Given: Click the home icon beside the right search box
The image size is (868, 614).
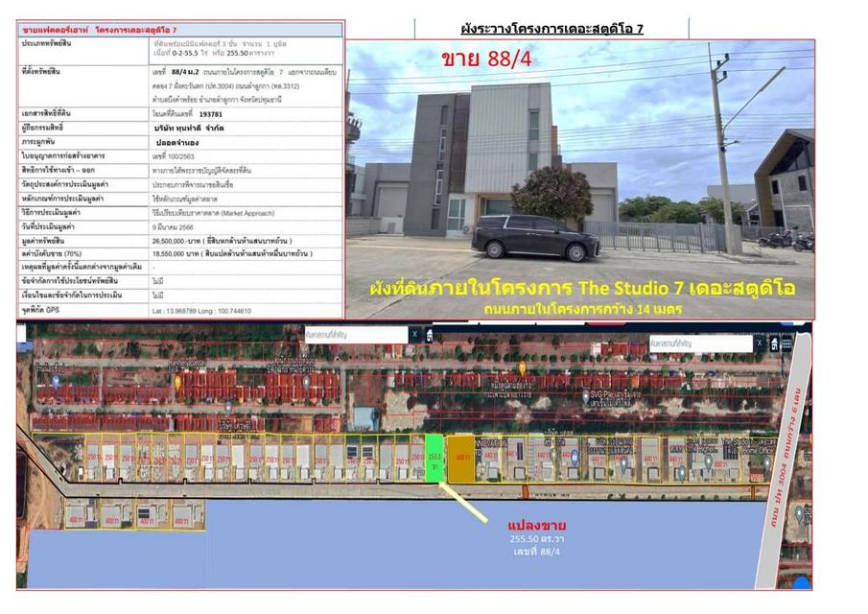Looking at the screenshot, I should pos(774,343).
